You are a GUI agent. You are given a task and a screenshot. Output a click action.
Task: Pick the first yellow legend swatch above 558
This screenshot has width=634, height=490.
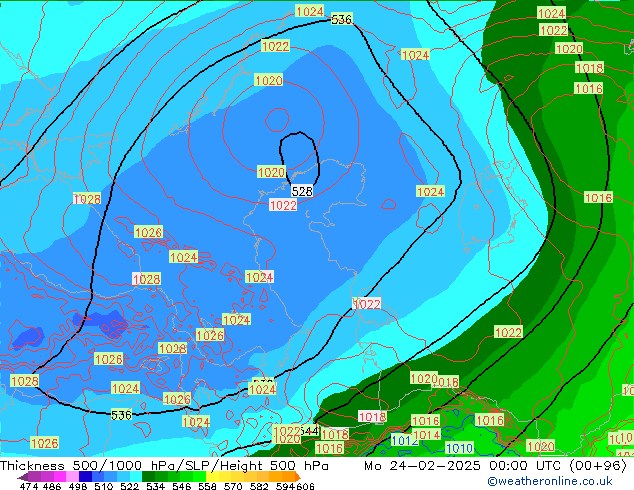[x=212, y=477]
